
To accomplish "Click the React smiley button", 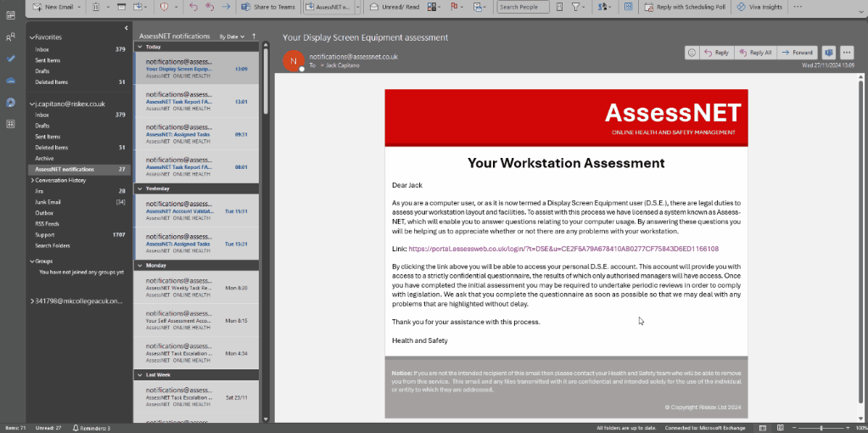I will pyautogui.click(x=692, y=53).
